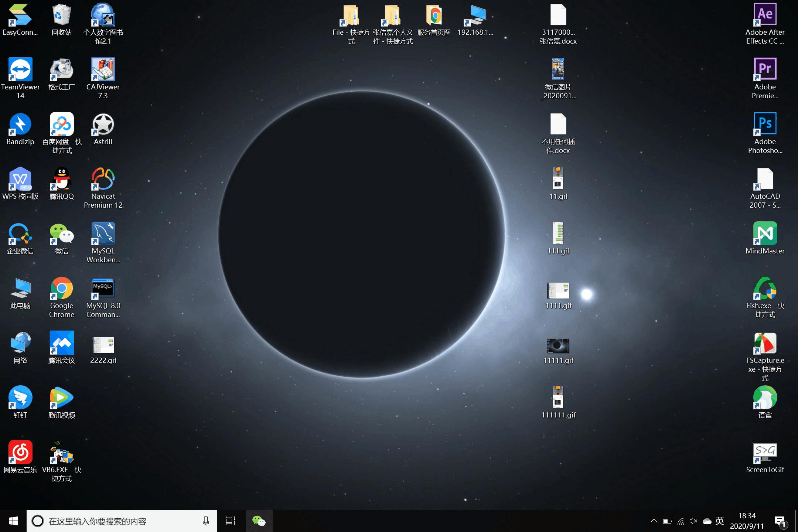Viewport: 798px width, 532px height.
Task: Click the taskbar search input box
Action: 122,521
